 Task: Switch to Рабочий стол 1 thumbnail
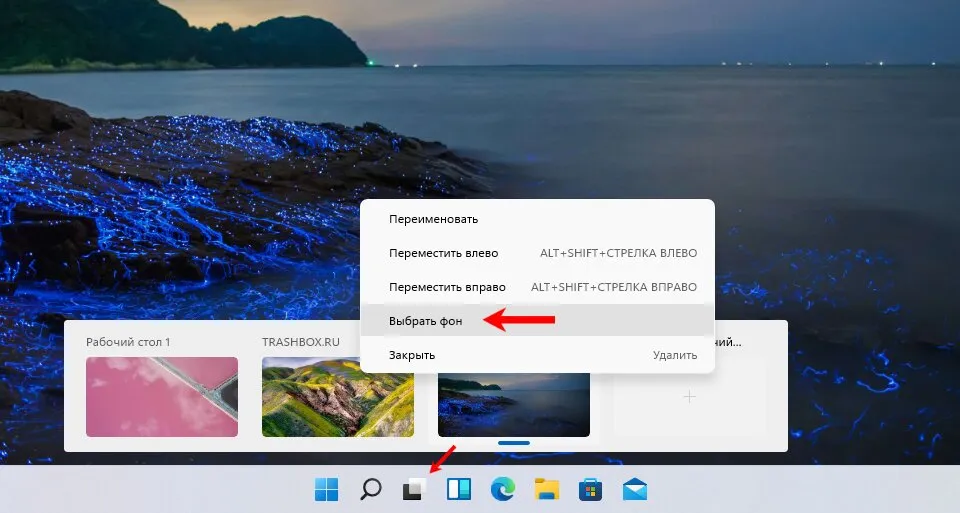tap(162, 397)
